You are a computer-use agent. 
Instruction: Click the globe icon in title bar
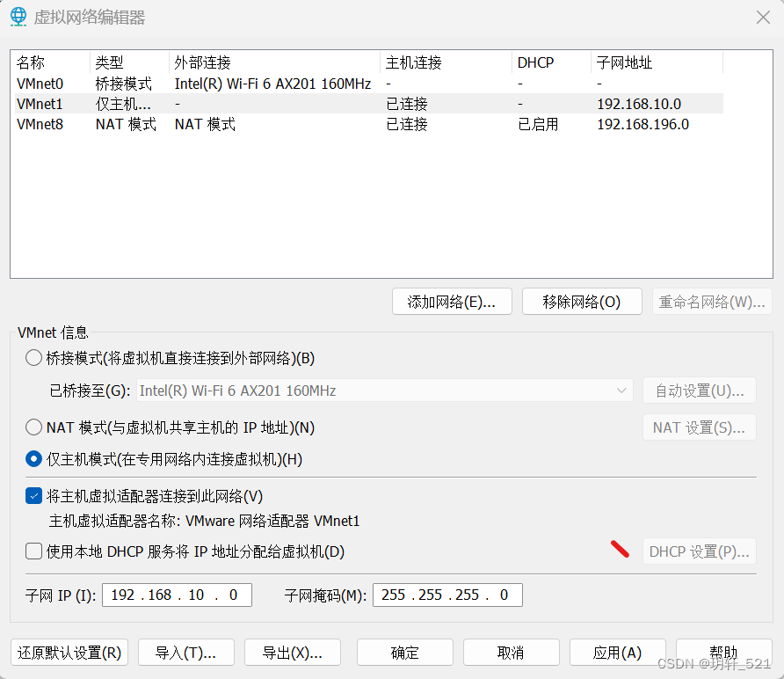(18, 17)
